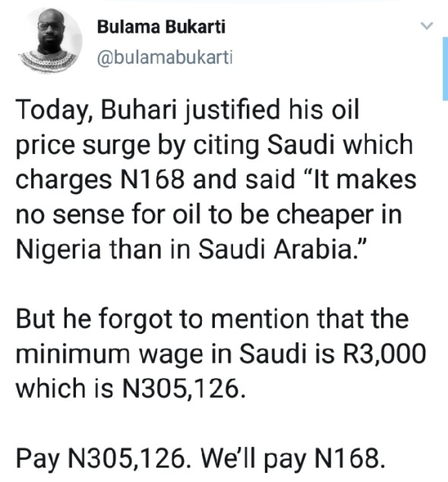Screen dimensions: 448x482
Task: Click the display name Bulama Bukarti
Action: tap(162, 27)
